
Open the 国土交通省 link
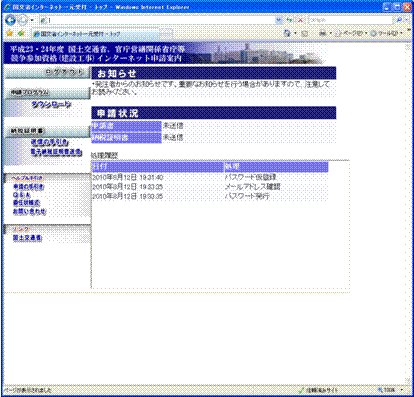[x=27, y=238]
